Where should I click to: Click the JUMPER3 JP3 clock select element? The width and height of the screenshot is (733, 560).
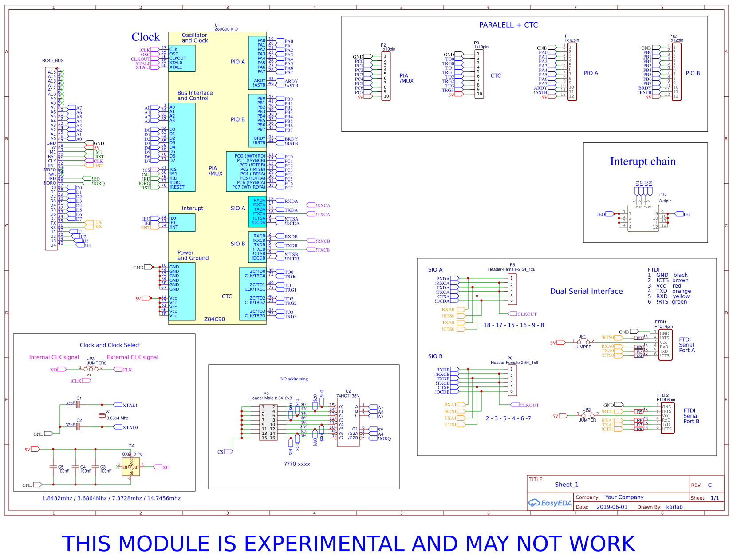(x=91, y=368)
